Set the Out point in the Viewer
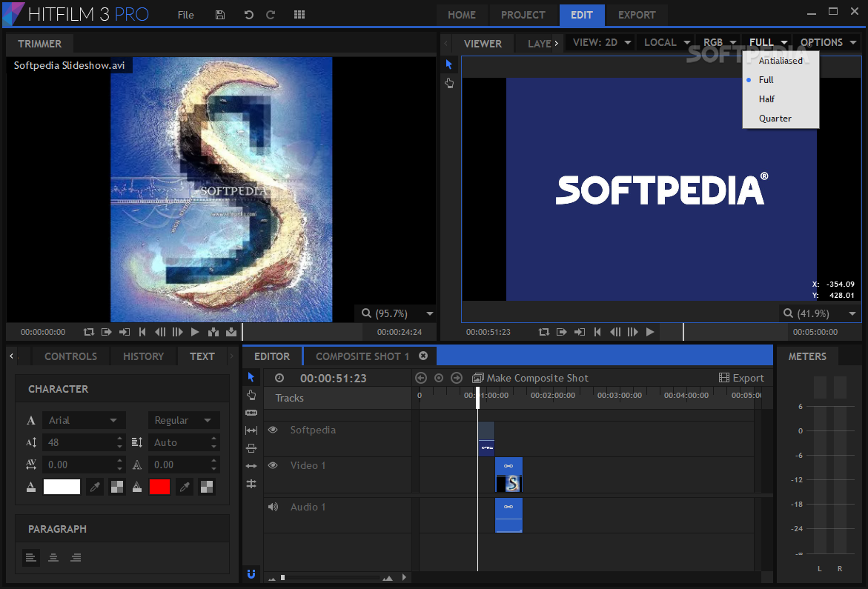 pyautogui.click(x=580, y=332)
